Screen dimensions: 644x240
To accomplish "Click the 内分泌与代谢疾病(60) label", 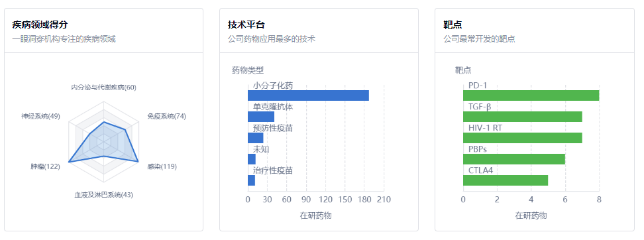I will [103, 88].
